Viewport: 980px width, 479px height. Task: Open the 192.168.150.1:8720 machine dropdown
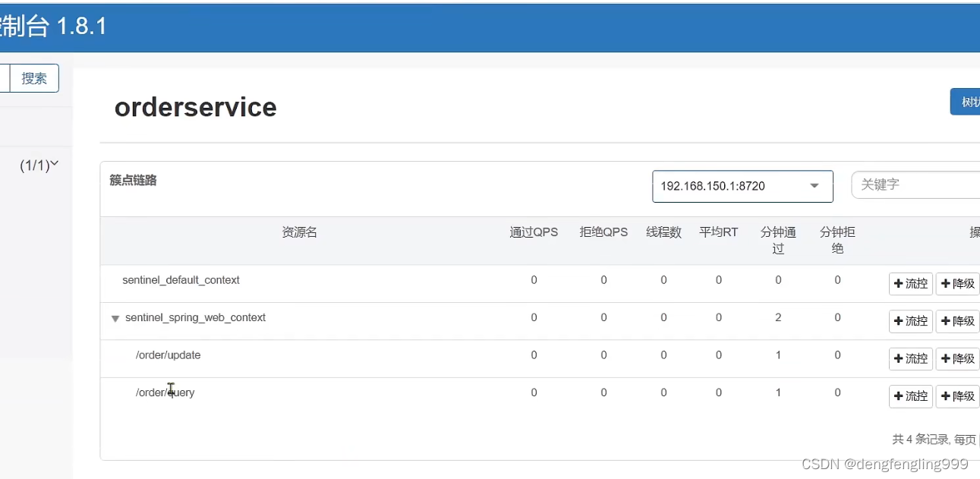click(742, 186)
